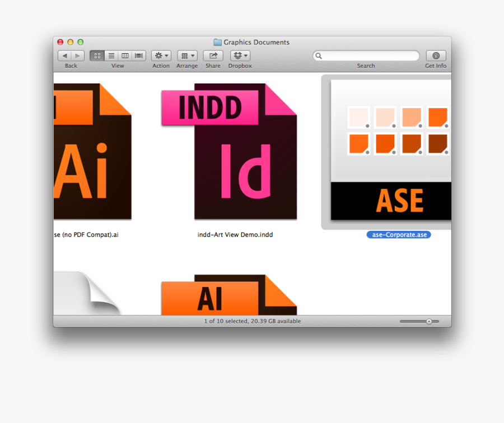Open the Arrange dropdown menu
504x423 pixels.
click(x=187, y=55)
